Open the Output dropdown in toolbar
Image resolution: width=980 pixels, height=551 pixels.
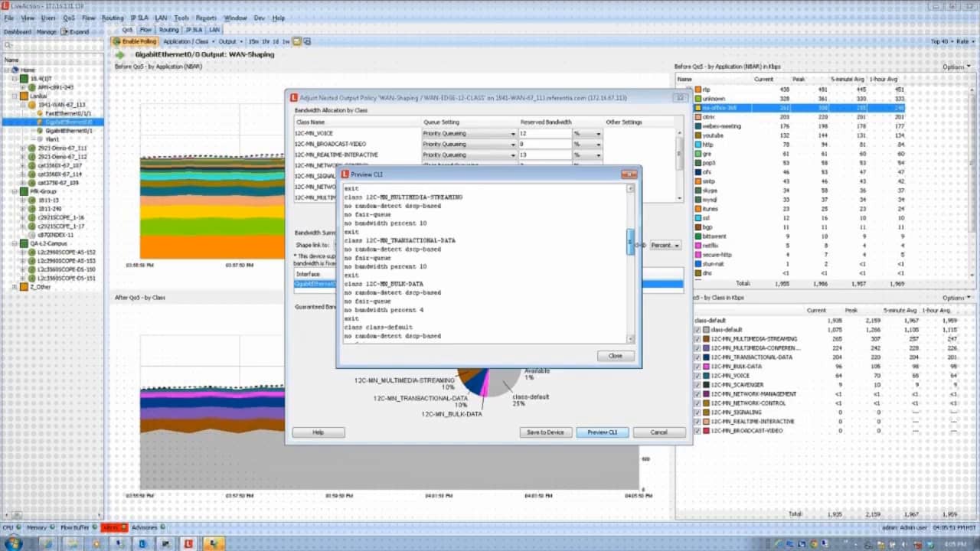point(230,41)
